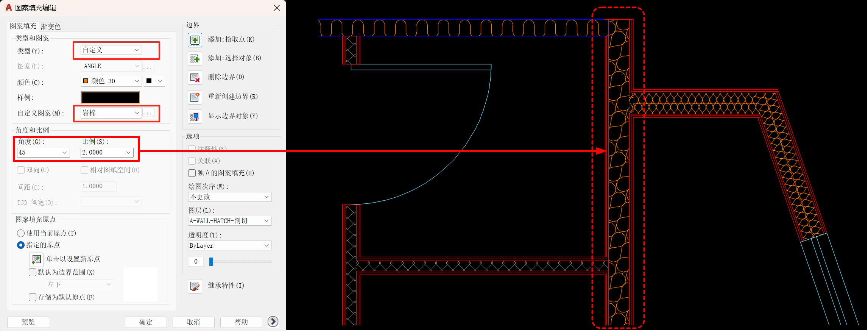Click the set new origin (单击以设置新原点) icon
Image resolution: width=868 pixels, height=331 pixels.
tap(36, 259)
